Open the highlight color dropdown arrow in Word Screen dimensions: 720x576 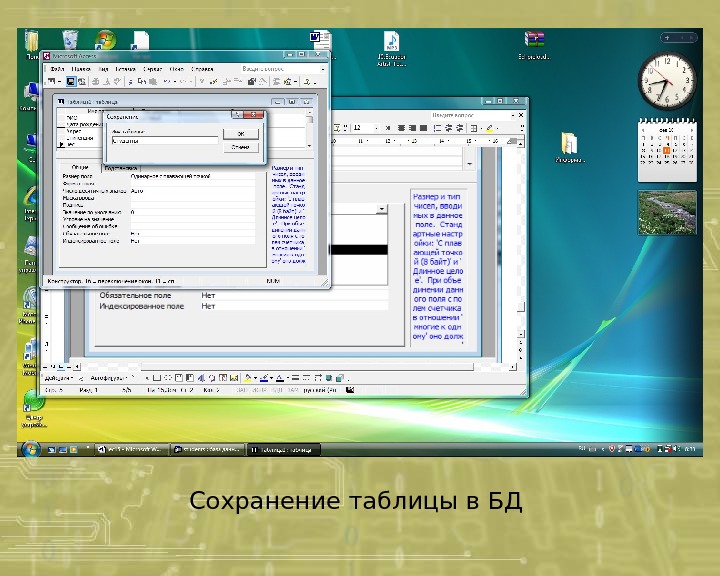tap(497, 128)
